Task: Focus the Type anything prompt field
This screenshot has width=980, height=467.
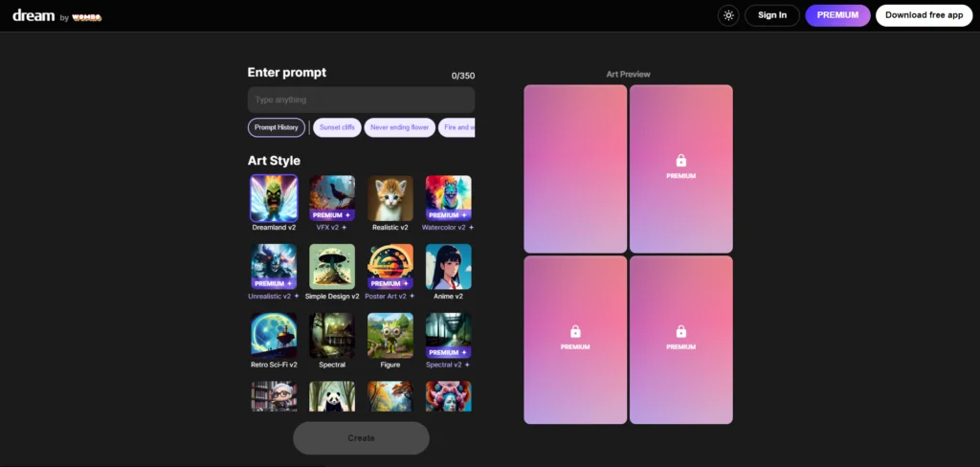Action: click(361, 100)
